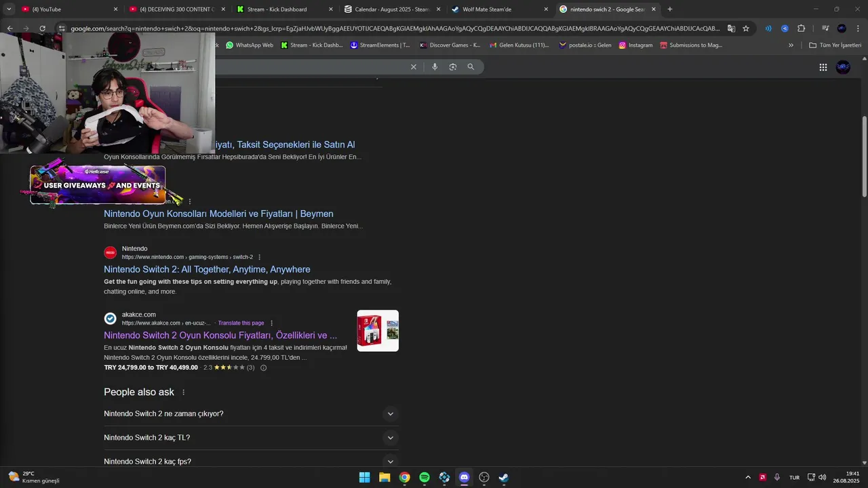
Task: Open the Google account avatar
Action: tap(843, 67)
